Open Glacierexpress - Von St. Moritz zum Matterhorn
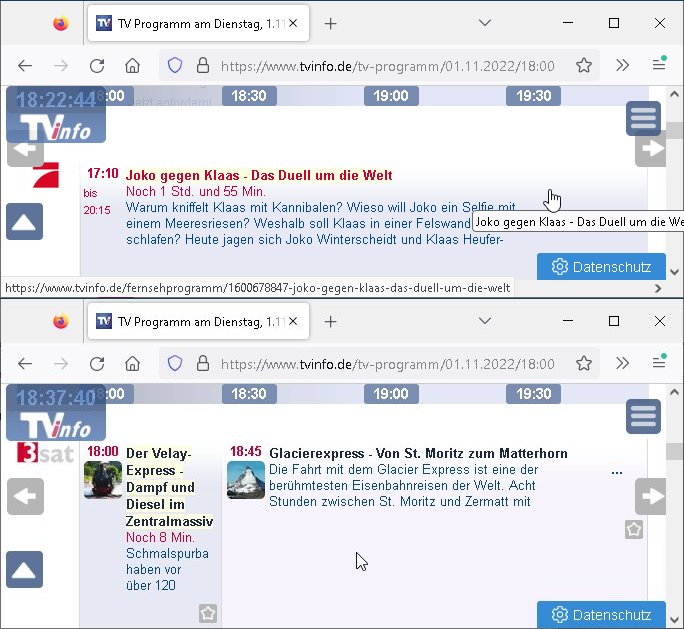The width and height of the screenshot is (684, 629). 418,453
